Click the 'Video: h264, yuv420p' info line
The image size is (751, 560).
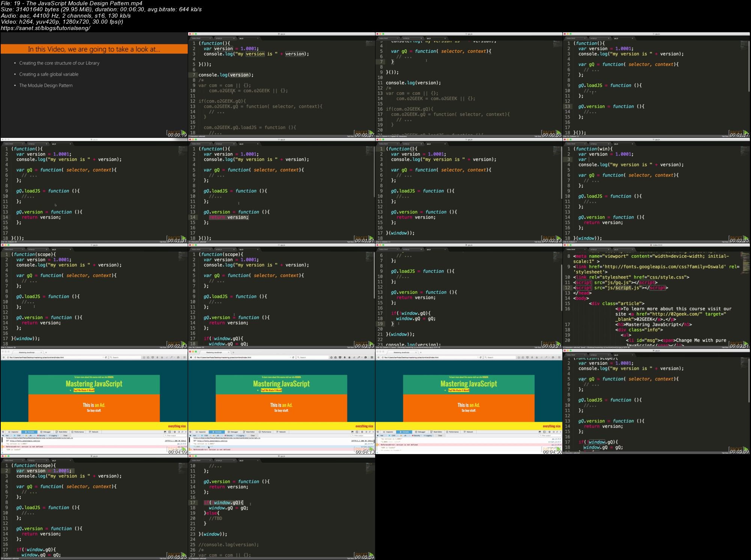[62, 21]
